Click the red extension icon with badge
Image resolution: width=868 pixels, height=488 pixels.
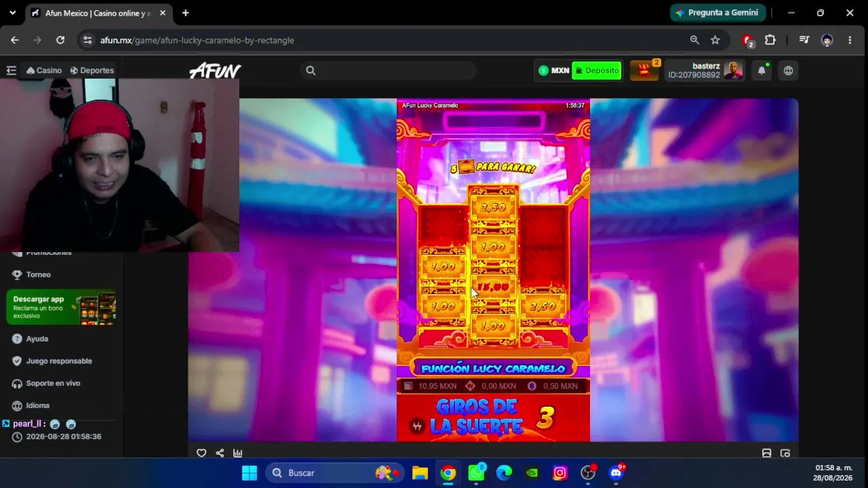tap(748, 41)
